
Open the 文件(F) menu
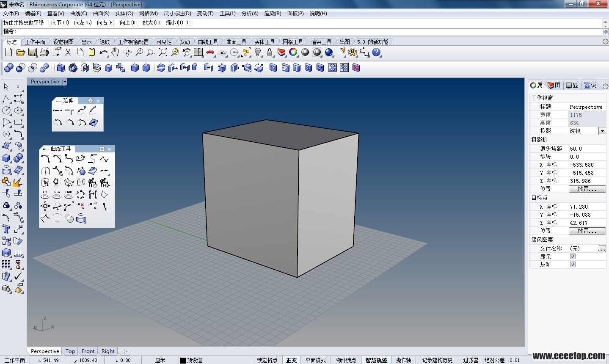point(11,14)
